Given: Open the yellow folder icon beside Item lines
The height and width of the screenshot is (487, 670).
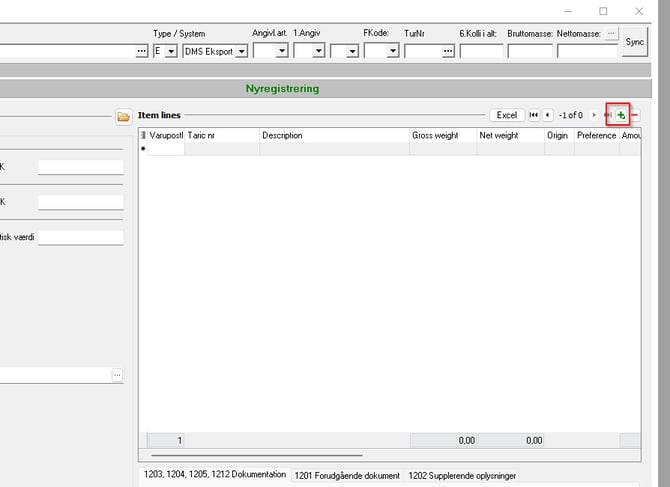Looking at the screenshot, I should pos(123,117).
